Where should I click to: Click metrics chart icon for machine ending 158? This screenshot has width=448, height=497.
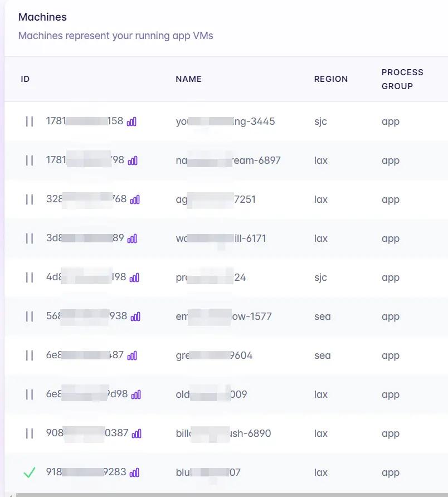[x=132, y=121]
